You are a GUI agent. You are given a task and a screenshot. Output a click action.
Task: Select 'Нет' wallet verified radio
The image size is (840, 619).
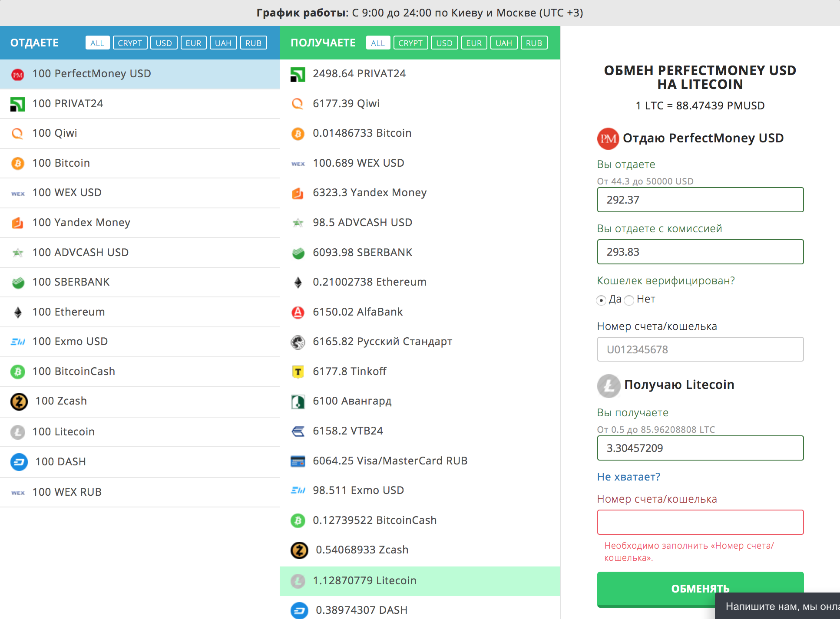pyautogui.click(x=629, y=300)
